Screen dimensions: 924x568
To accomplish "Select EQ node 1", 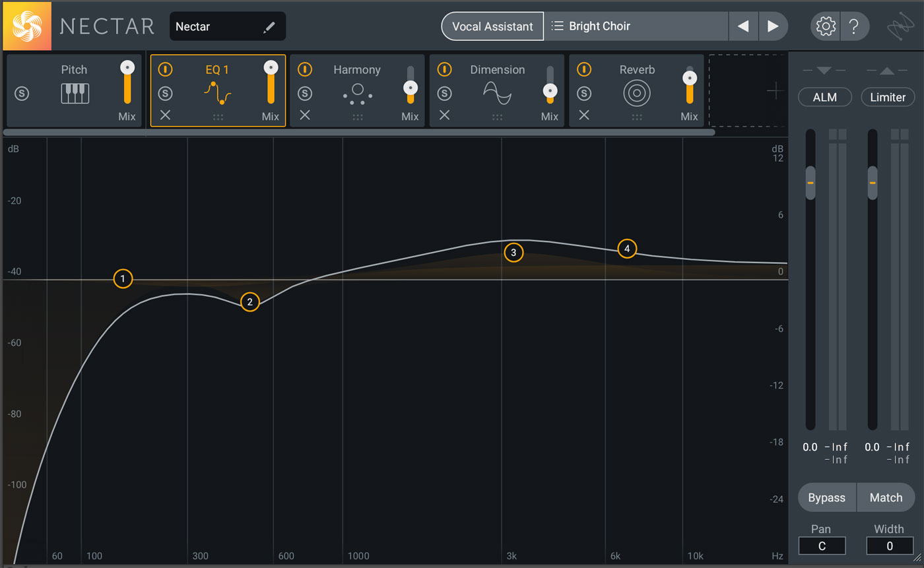I will (123, 279).
